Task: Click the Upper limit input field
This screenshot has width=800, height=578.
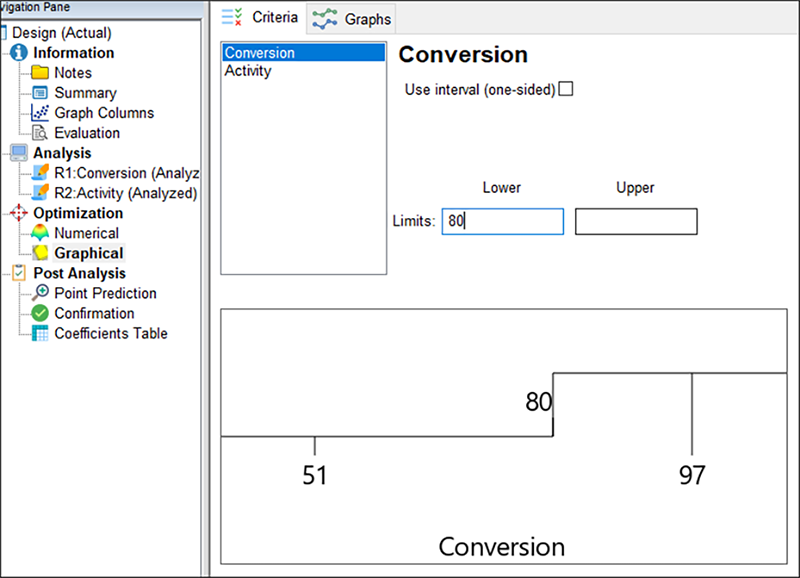Action: point(636,222)
